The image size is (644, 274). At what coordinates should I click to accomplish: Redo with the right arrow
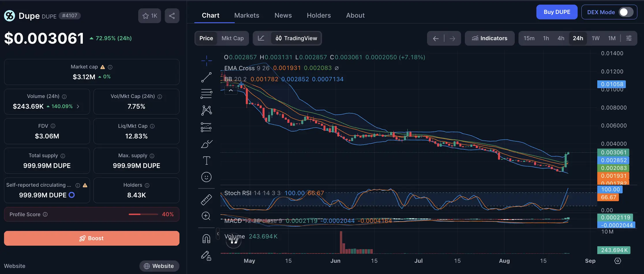(x=452, y=38)
